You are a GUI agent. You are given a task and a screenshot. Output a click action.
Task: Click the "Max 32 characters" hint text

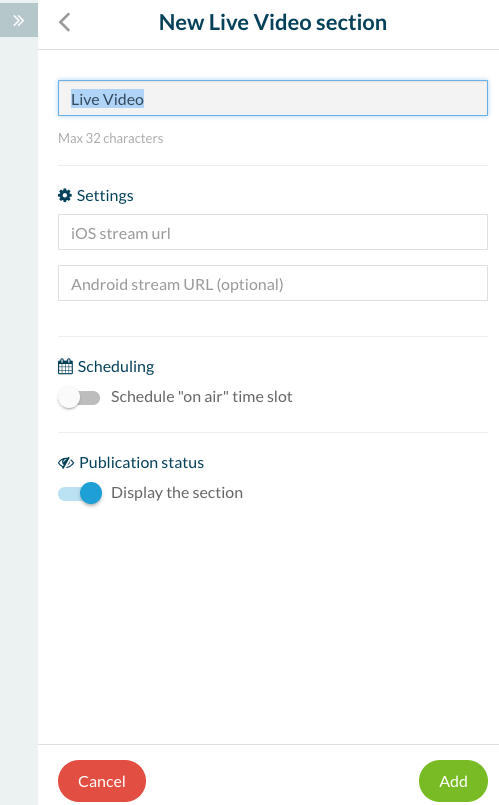coord(110,138)
